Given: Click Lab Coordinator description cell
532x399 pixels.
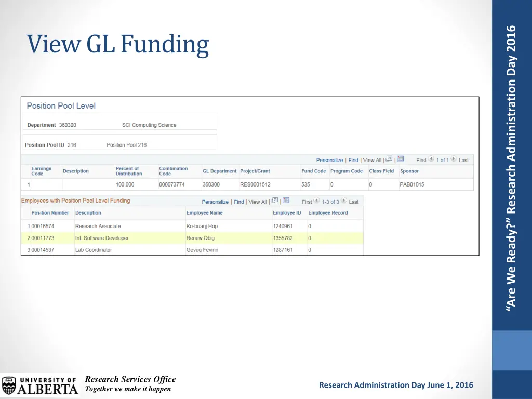Looking at the screenshot, I should tap(94, 250).
